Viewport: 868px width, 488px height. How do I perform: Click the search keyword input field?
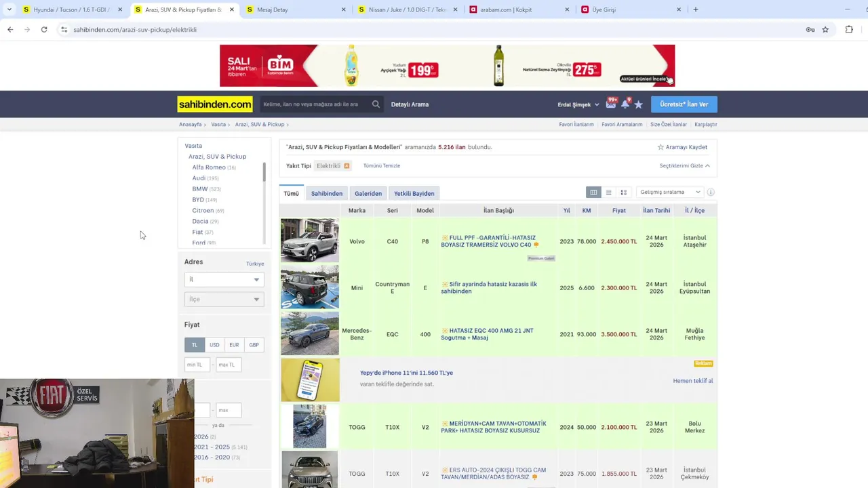[315, 104]
